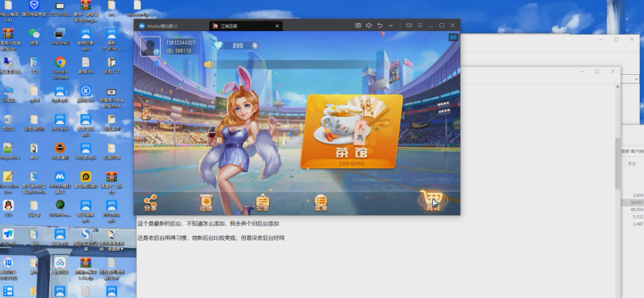
Task: Open the hamburger menu in MuMu title bar
Action: click(420, 25)
